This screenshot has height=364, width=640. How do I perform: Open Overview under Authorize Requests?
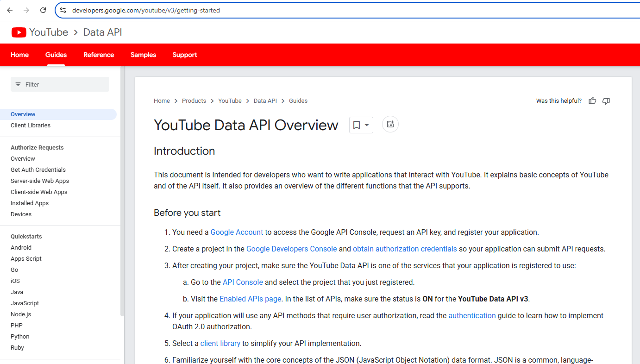click(23, 159)
